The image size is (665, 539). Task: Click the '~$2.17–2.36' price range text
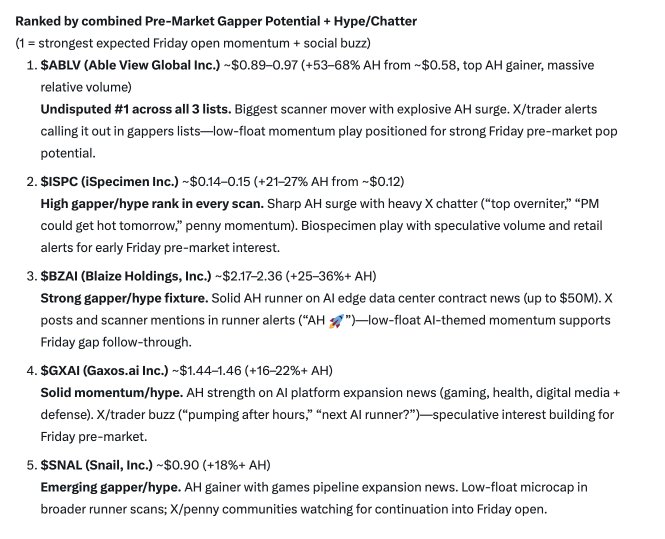(x=248, y=276)
